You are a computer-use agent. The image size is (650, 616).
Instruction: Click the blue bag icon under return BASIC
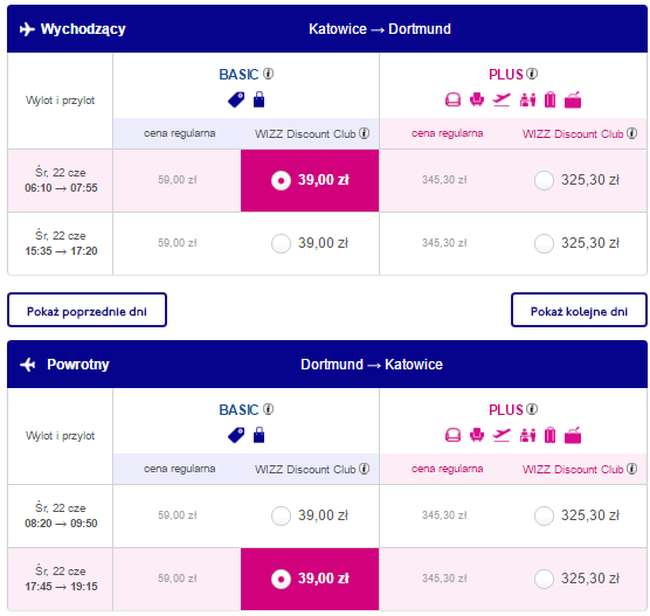click(259, 435)
